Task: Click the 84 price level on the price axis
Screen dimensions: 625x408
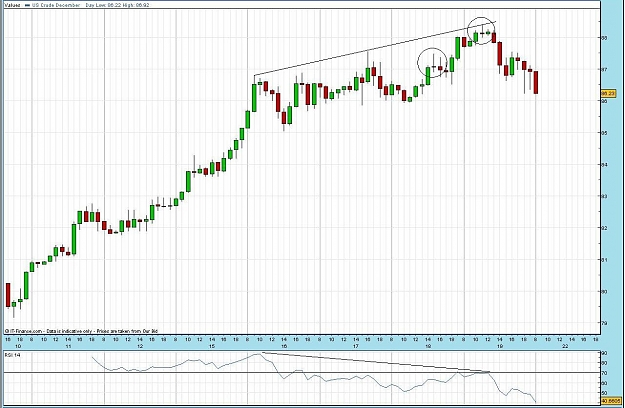Action: click(605, 165)
